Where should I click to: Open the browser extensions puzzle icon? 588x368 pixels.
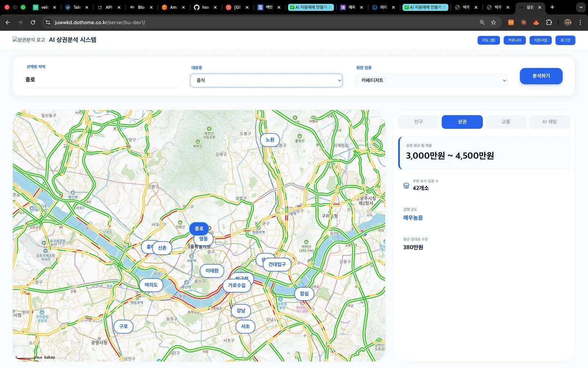pyautogui.click(x=549, y=22)
